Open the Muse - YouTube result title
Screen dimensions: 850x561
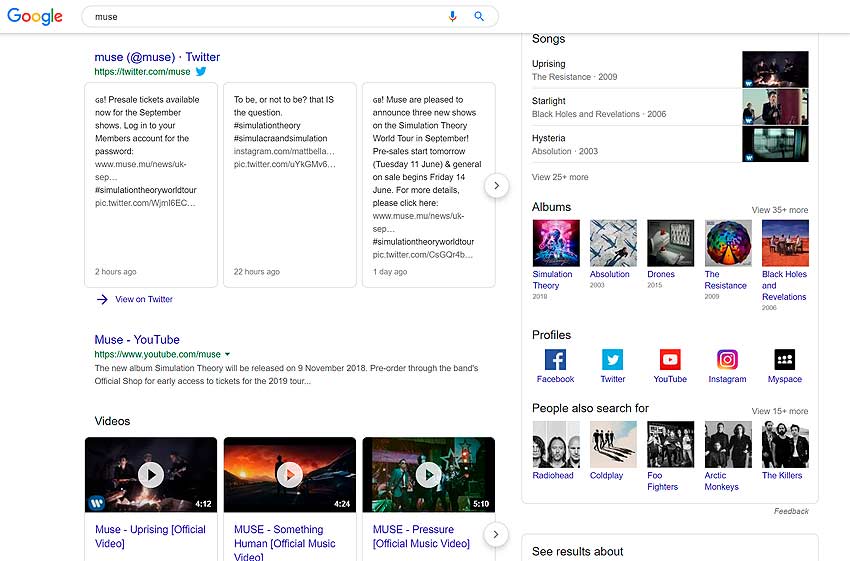(137, 340)
